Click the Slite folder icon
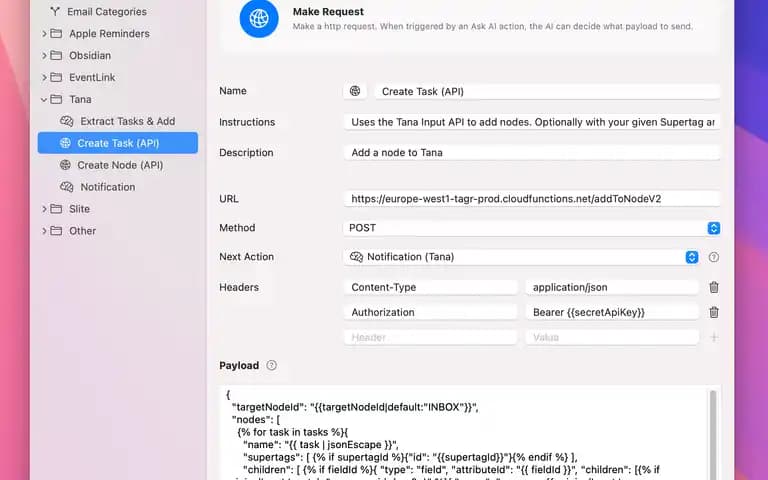The height and width of the screenshot is (480, 768). coord(56,209)
